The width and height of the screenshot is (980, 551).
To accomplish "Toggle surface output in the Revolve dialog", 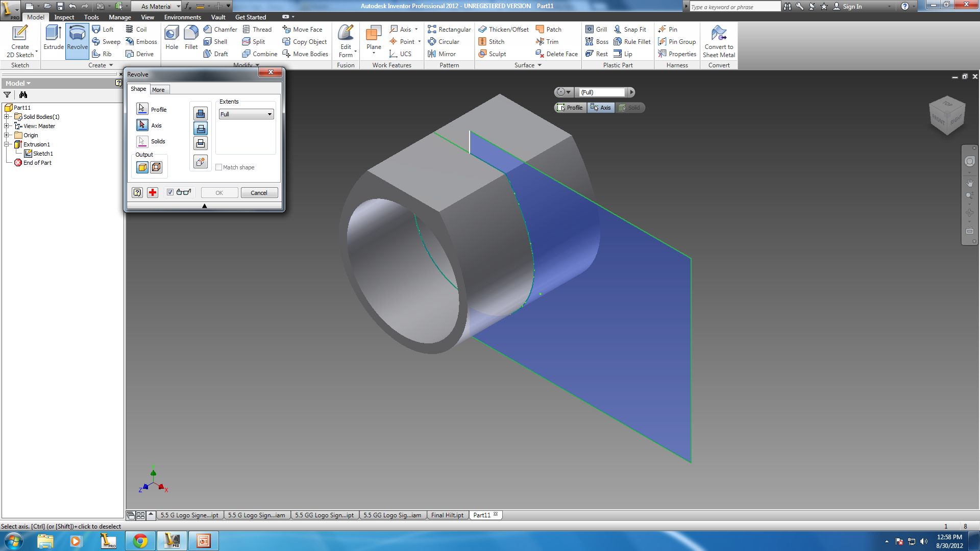I will tap(156, 167).
